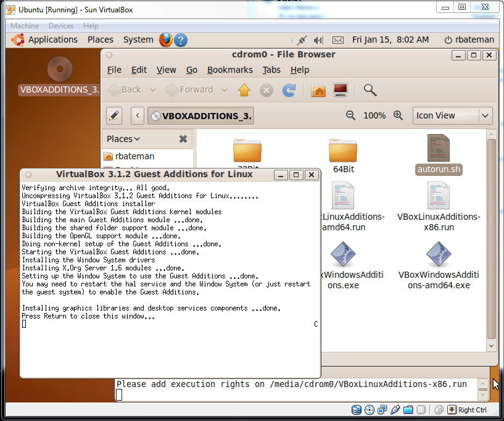
Task: Click the VirtualBox hard disk status icon
Action: pyautogui.click(x=356, y=410)
